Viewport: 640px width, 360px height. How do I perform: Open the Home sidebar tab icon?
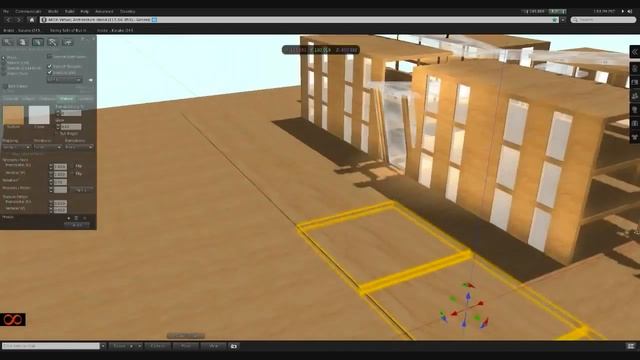coord(635,68)
